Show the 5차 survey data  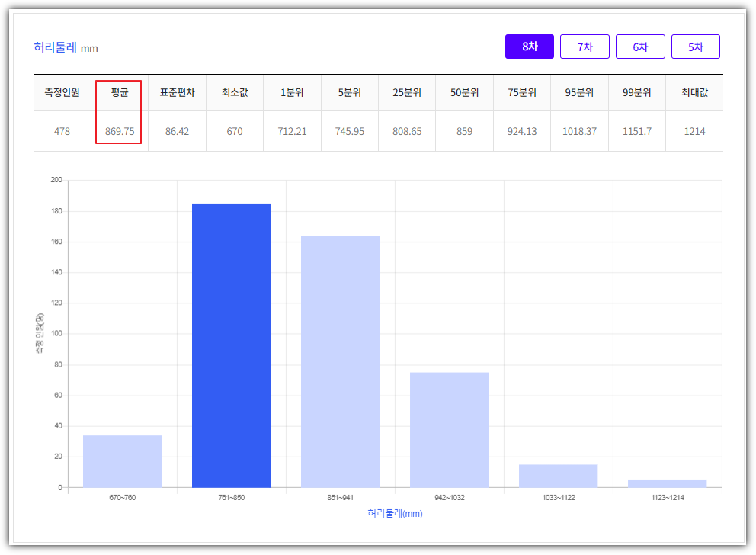696,47
